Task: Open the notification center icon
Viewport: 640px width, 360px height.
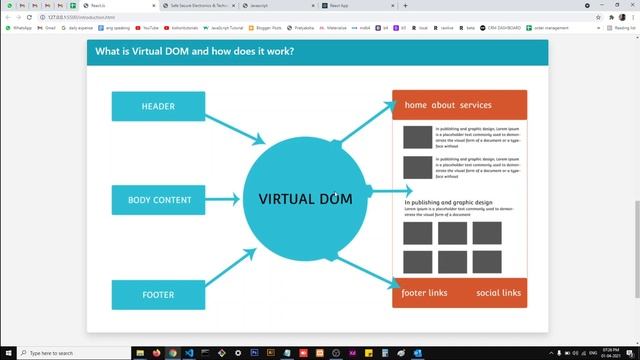Action: point(630,353)
